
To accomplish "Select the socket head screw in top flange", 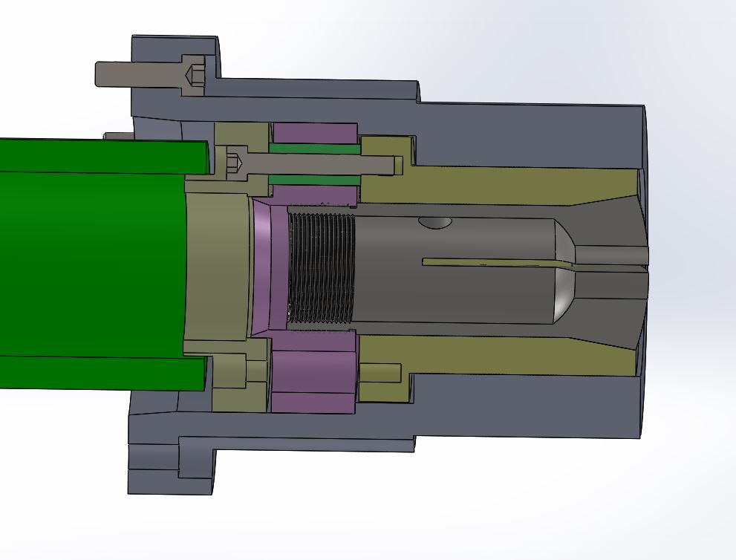I will pyautogui.click(x=150, y=74).
